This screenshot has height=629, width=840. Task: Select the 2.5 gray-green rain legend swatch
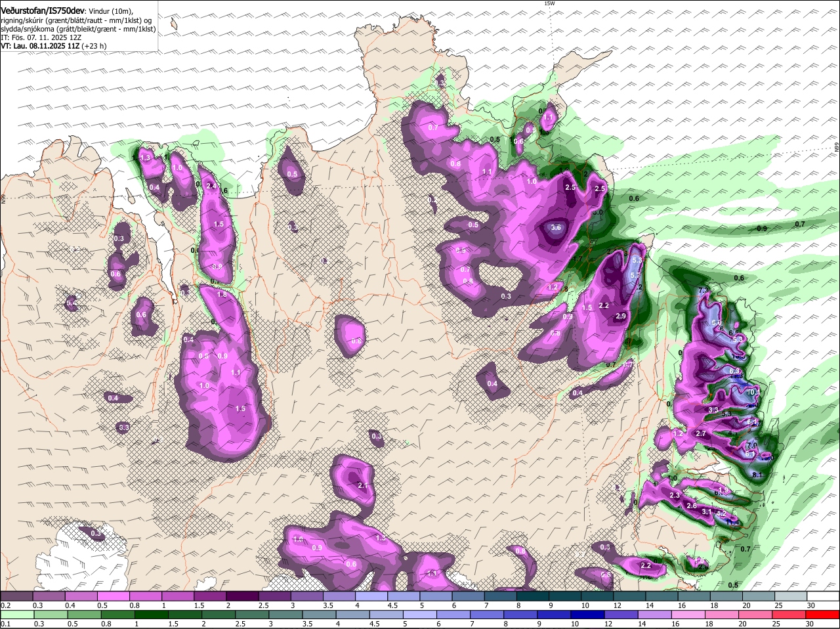pos(251,615)
